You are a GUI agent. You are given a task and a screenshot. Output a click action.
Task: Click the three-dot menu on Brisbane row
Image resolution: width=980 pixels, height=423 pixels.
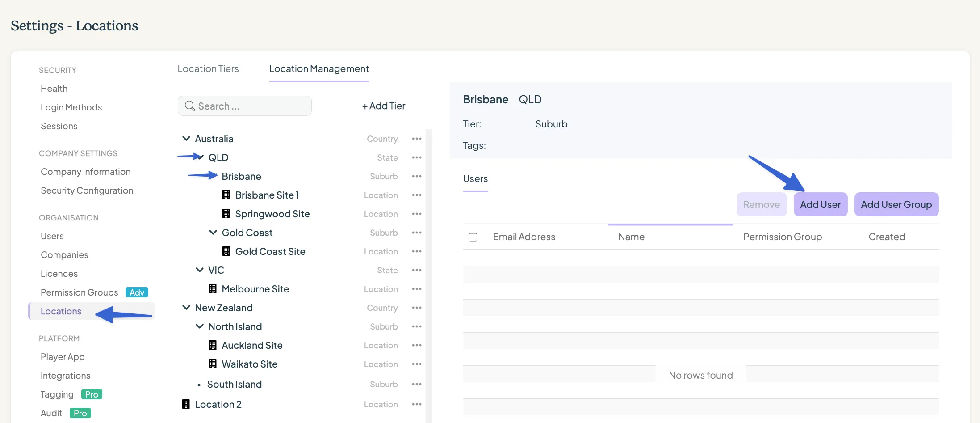[417, 176]
